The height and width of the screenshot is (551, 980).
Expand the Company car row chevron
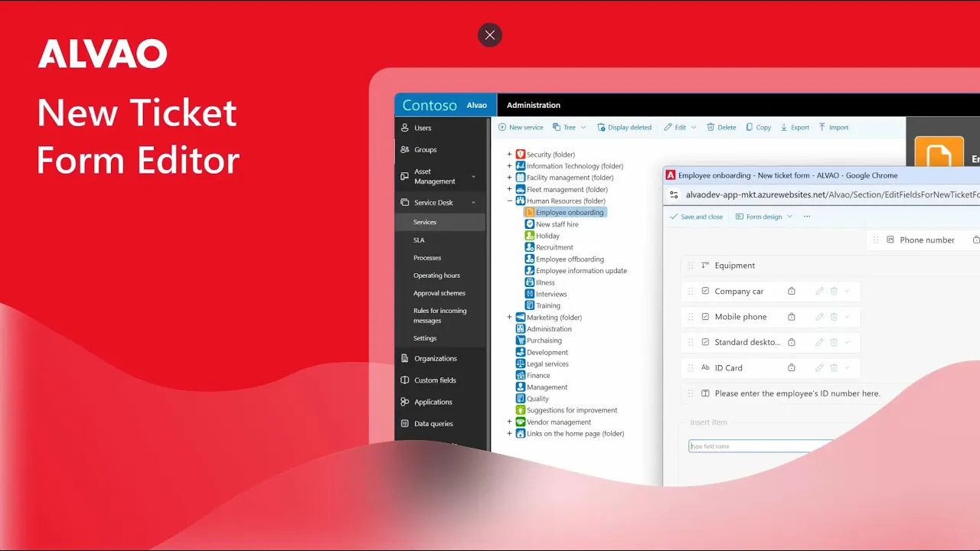click(x=848, y=292)
